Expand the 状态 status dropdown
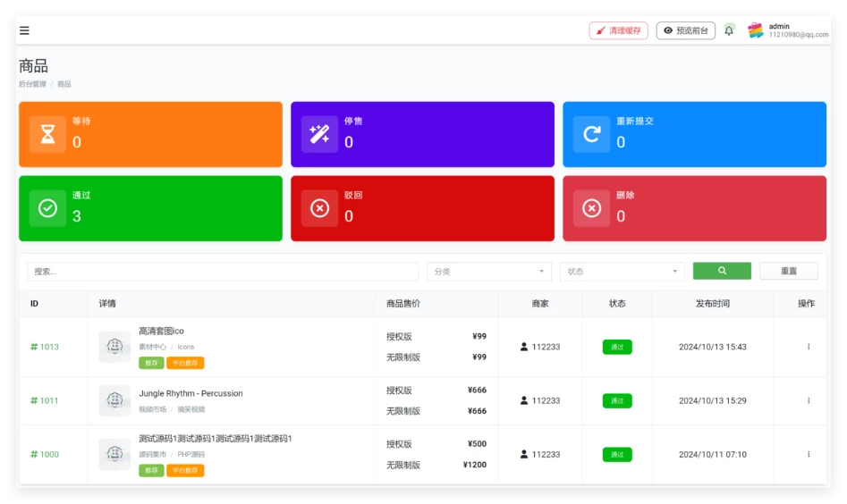Image resolution: width=847 pixels, height=504 pixels. click(x=622, y=272)
